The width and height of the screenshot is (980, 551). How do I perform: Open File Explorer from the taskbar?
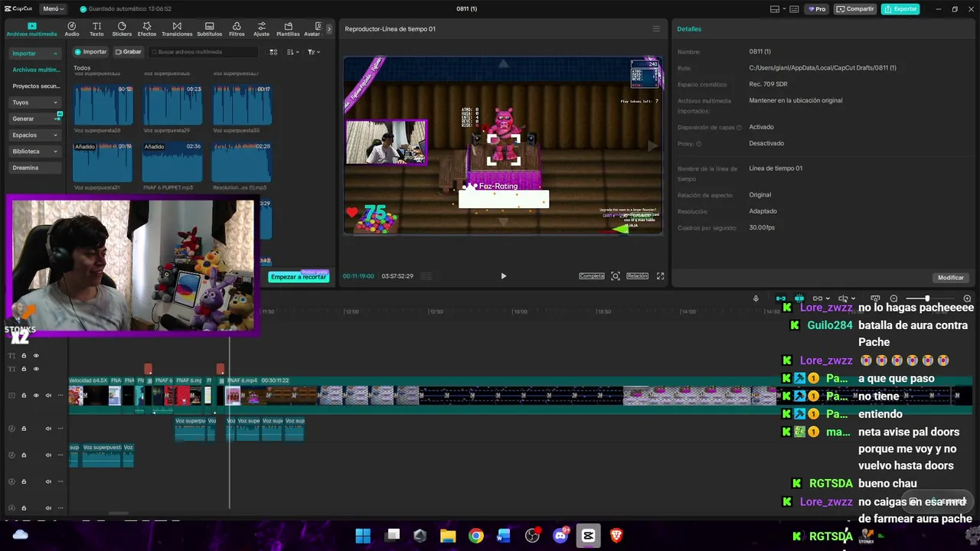[x=448, y=536]
